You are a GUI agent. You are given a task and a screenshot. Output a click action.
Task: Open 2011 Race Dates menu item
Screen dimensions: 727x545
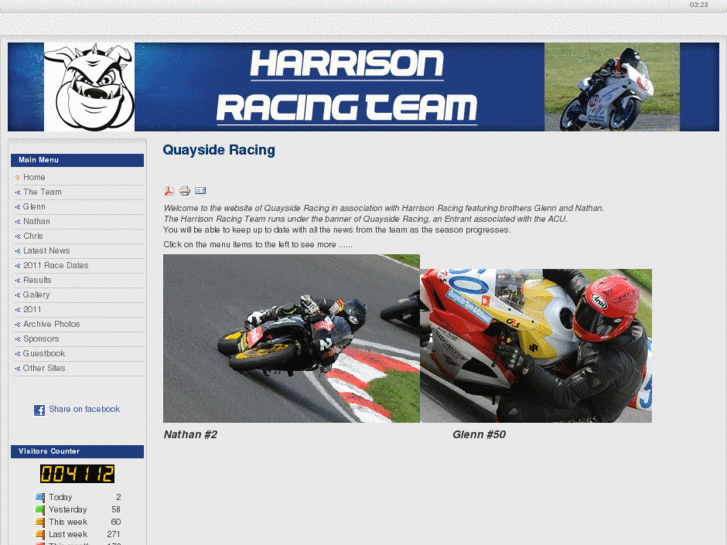pyautogui.click(x=56, y=265)
